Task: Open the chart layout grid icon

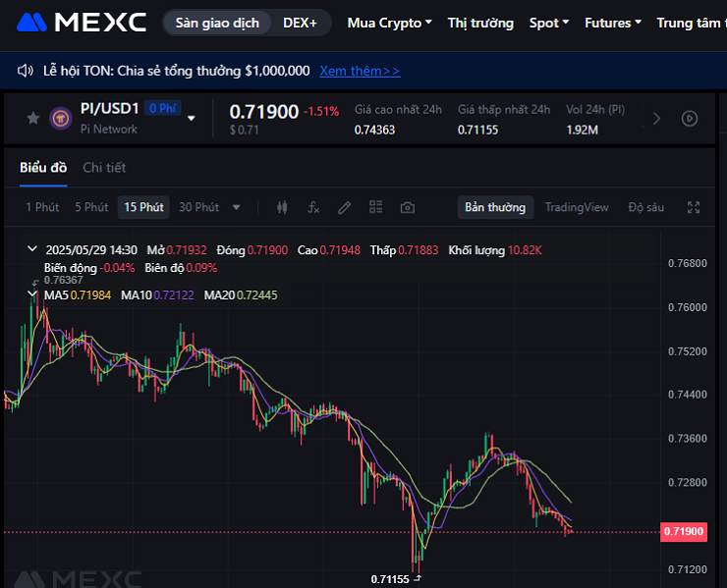Action: click(x=376, y=207)
